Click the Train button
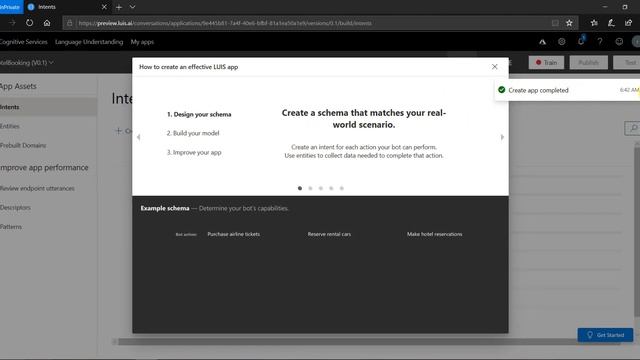Image resolution: width=640 pixels, height=360 pixels. [546, 62]
